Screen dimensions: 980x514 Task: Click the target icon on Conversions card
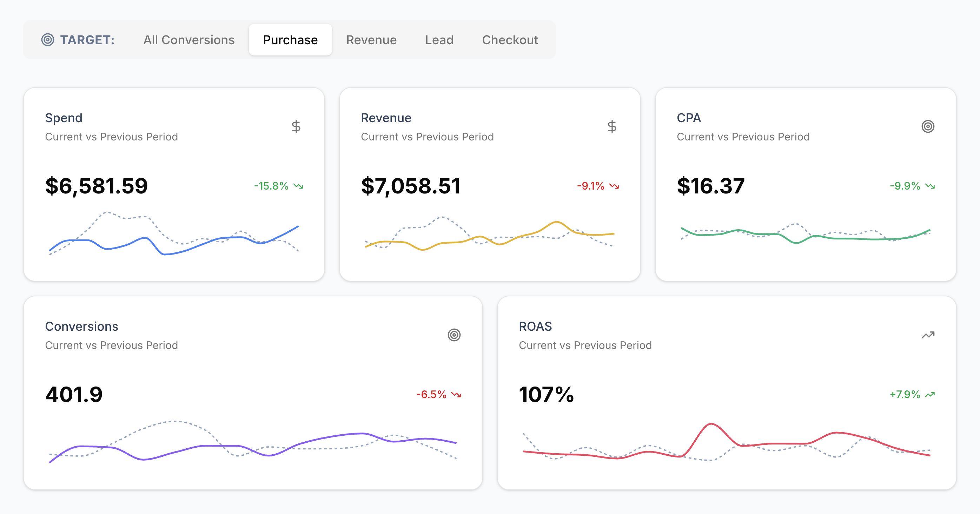[x=454, y=335]
